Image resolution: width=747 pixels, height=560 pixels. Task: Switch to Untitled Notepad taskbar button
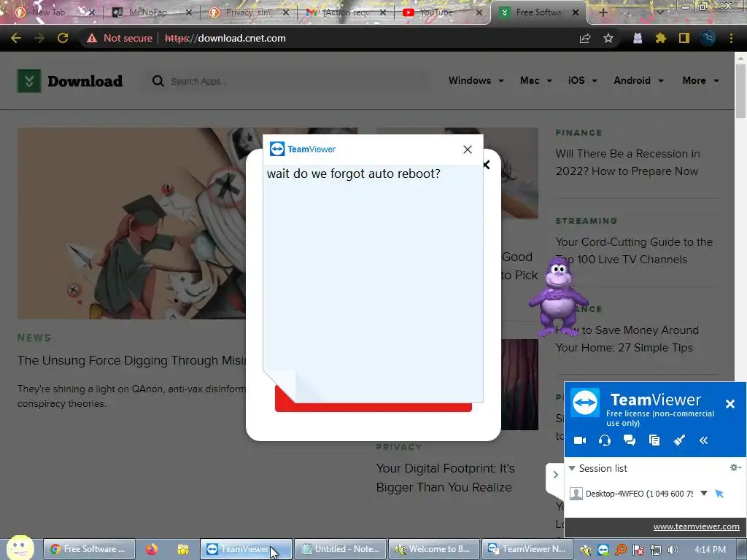click(341, 549)
